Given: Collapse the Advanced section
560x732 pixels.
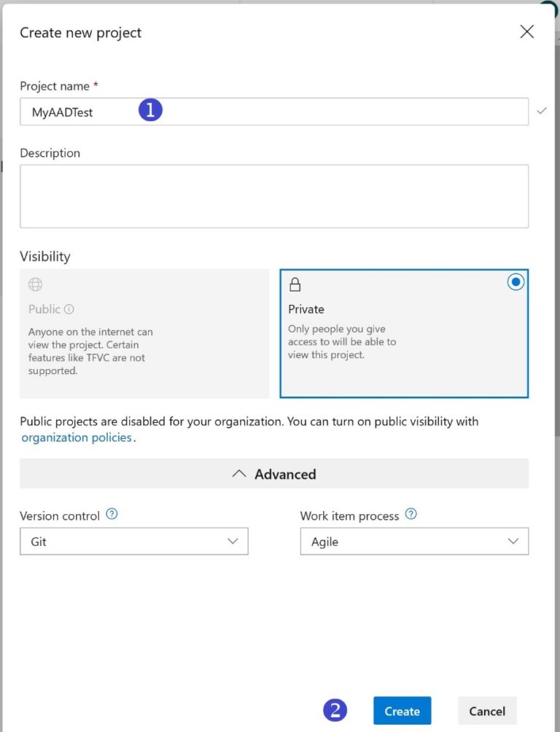Looking at the screenshot, I should [273, 474].
